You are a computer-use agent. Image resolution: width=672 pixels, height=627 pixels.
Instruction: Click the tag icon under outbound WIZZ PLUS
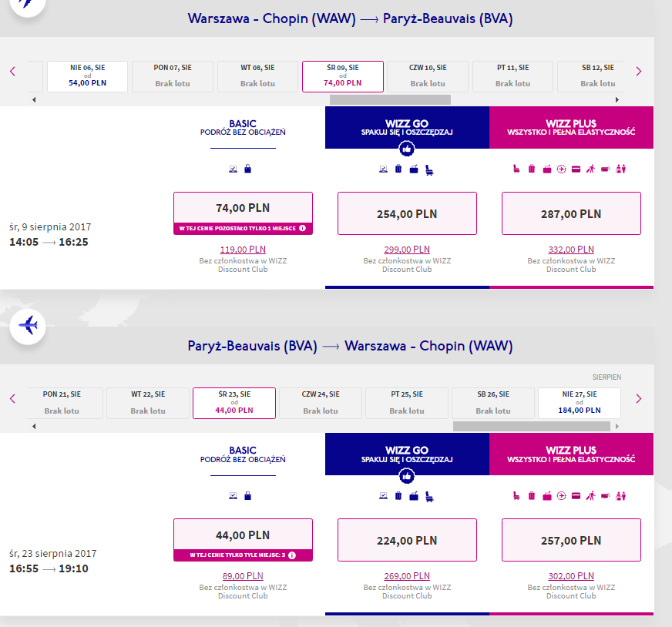tap(606, 169)
